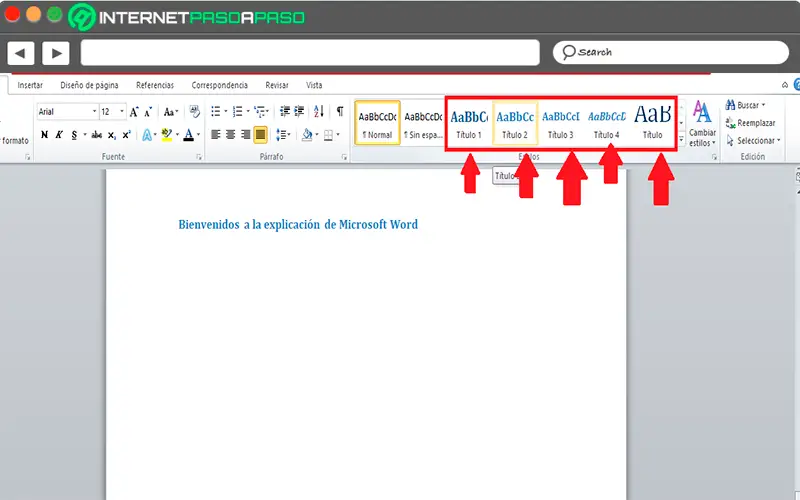
Task: Open the Vista tab
Action: 314,85
